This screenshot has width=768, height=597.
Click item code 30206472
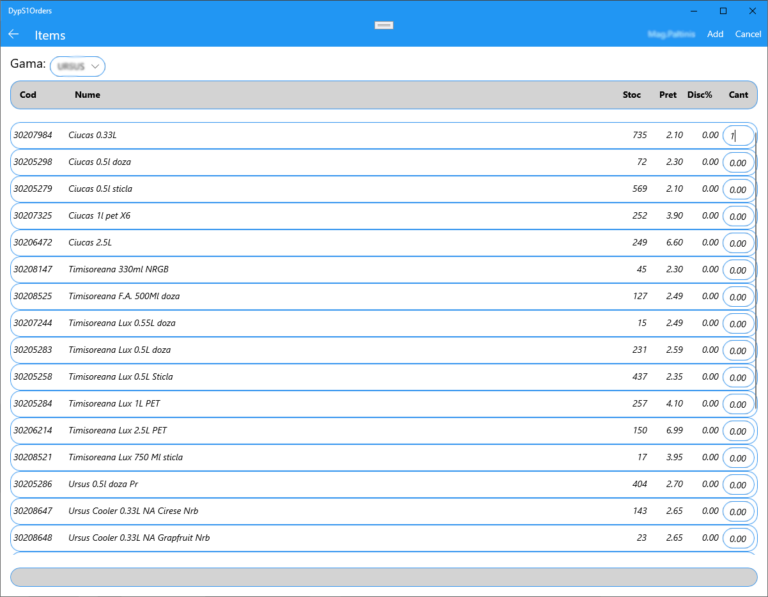tap(33, 242)
